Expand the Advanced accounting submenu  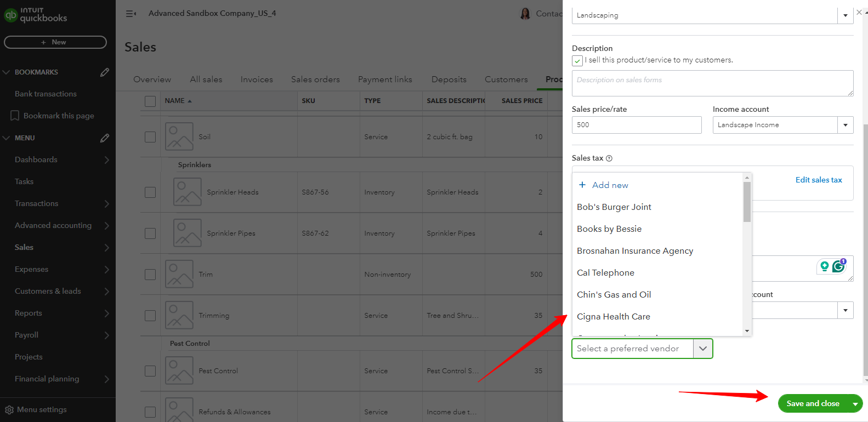(x=106, y=226)
